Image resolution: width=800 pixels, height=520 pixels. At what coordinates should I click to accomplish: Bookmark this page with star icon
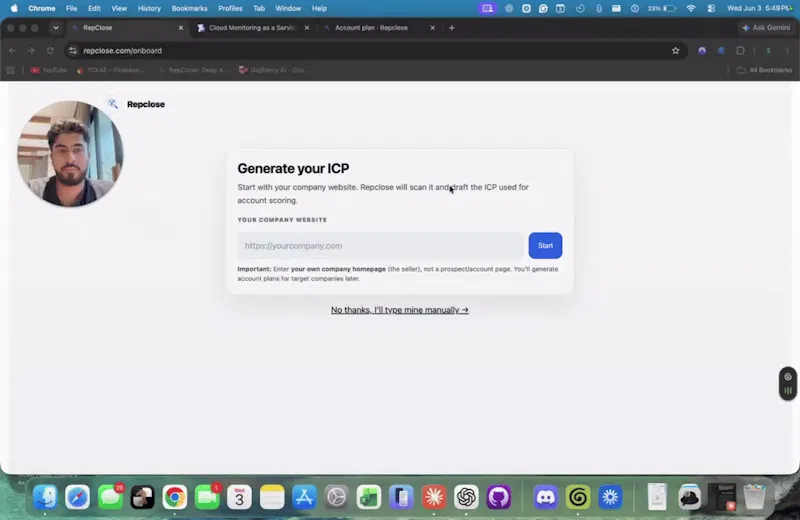click(676, 51)
